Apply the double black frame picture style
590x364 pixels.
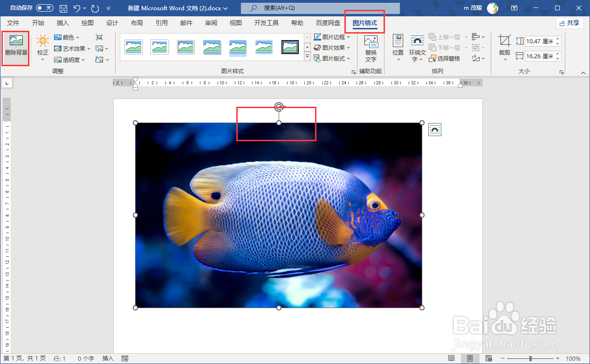click(290, 47)
